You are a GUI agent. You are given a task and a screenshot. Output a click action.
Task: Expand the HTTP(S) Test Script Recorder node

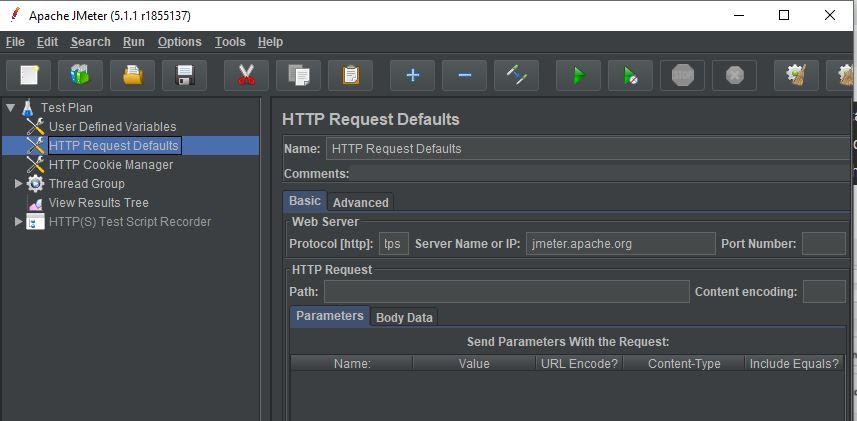[x=19, y=222]
